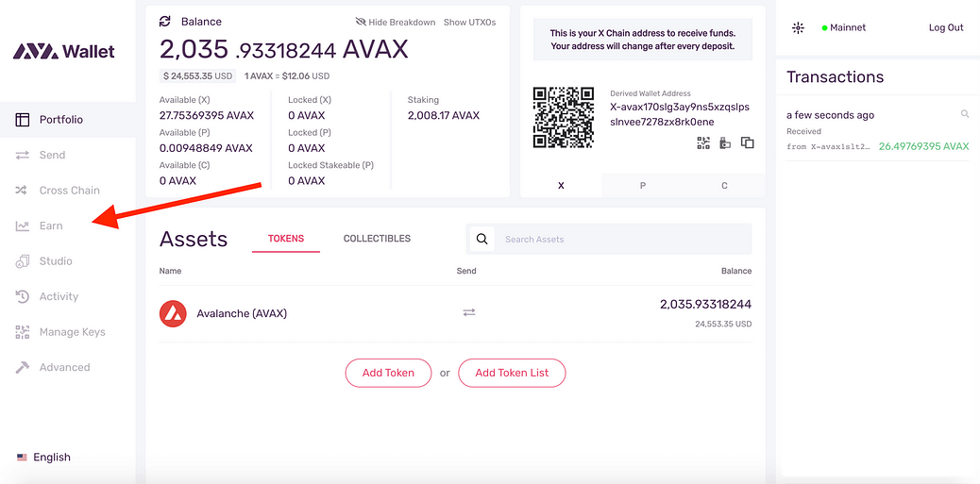Click the Add Token List button
Viewport: 980px width, 484px height.
coord(512,373)
